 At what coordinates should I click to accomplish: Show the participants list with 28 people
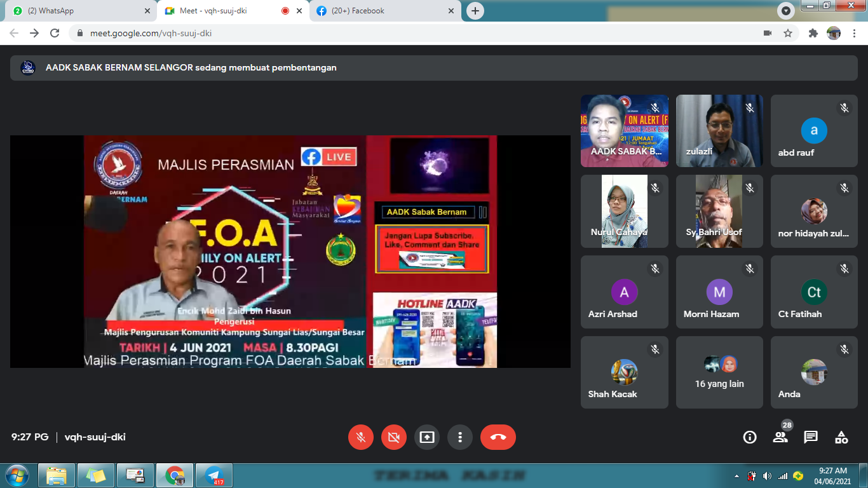click(780, 437)
